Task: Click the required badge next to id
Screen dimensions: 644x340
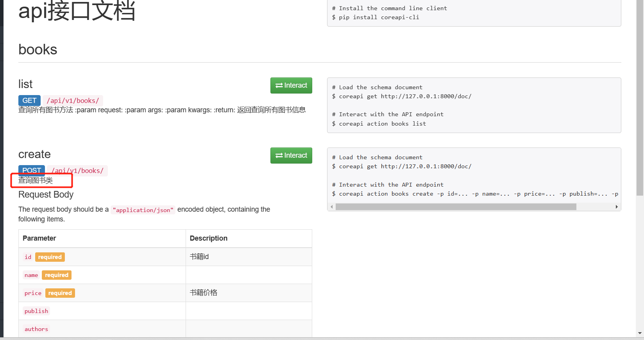Action: tap(50, 257)
